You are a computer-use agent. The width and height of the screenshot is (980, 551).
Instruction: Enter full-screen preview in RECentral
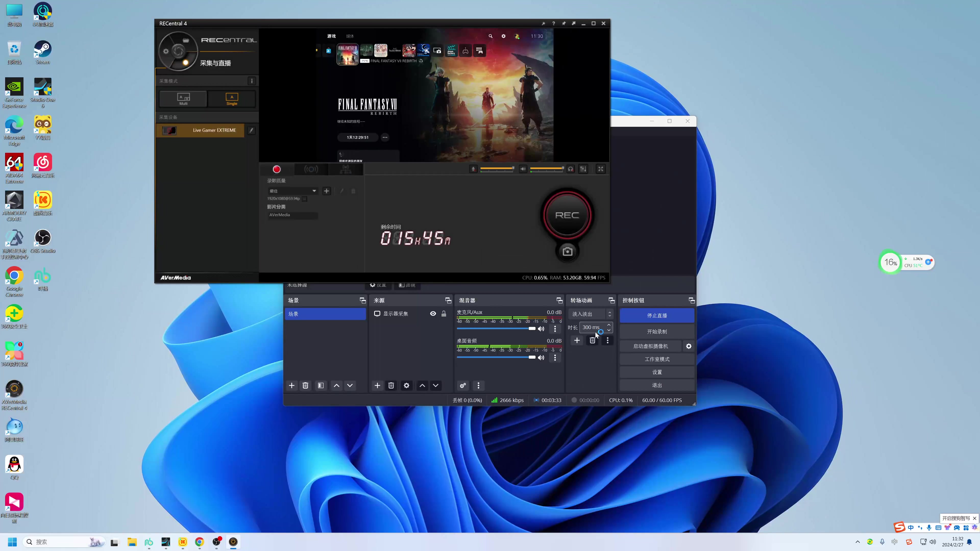(x=601, y=169)
